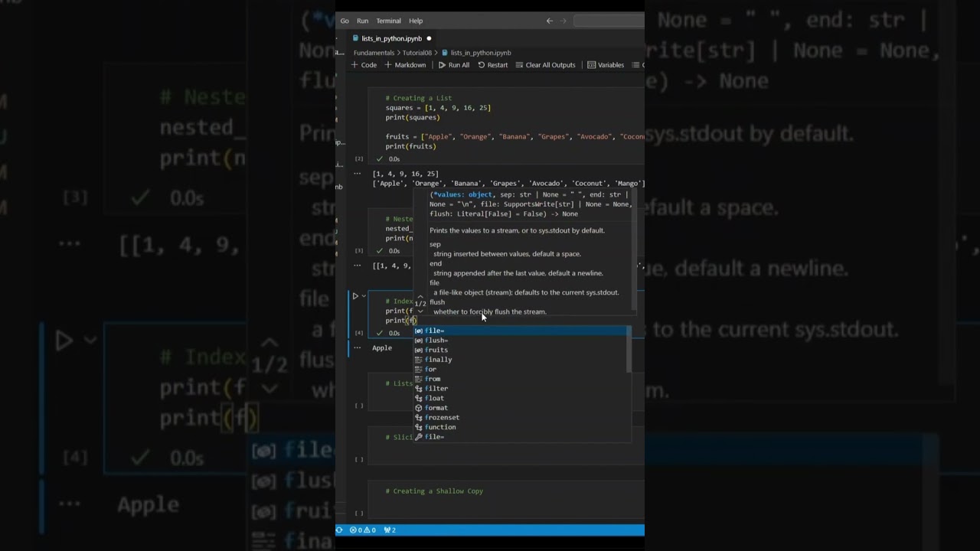Open output options ellipsis beside 'Apple' output
This screenshot has width=980, height=551.
(357, 348)
